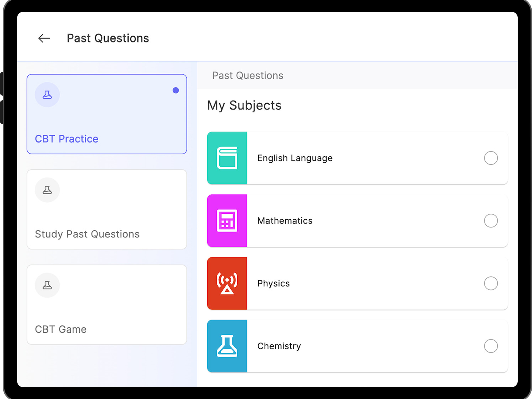Click the Mathematics subject label
This screenshot has width=532, height=399.
click(x=285, y=221)
